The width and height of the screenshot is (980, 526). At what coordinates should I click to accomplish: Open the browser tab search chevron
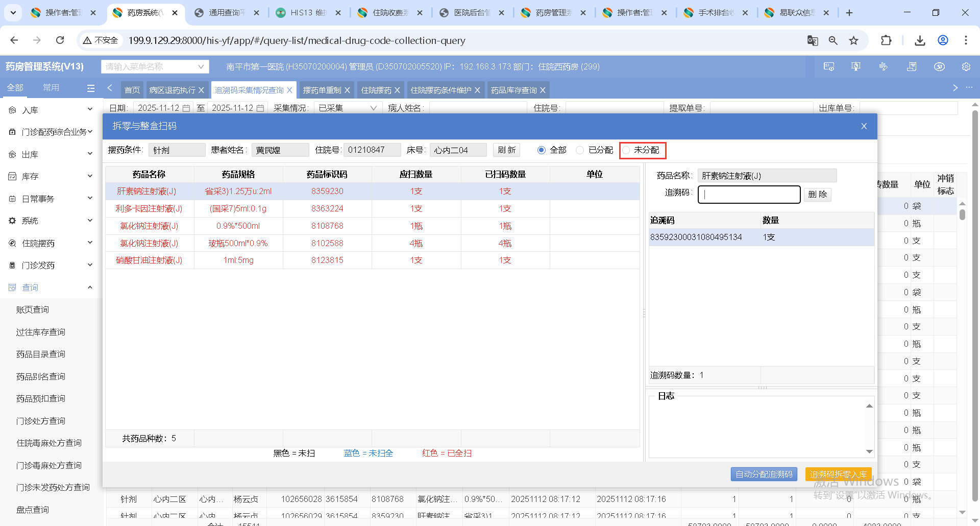coord(13,13)
